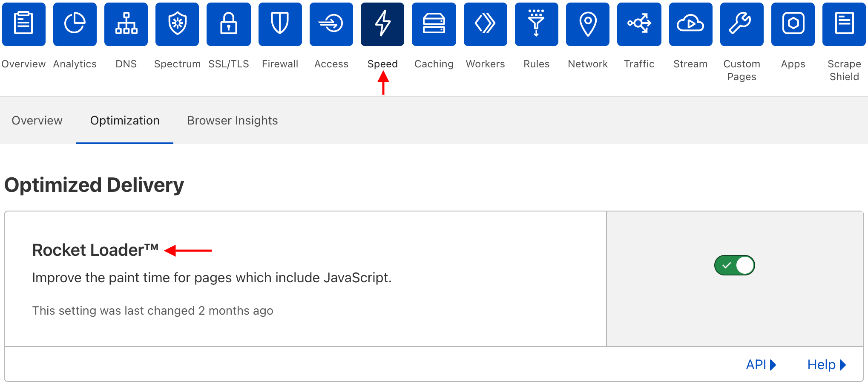This screenshot has width=868, height=385.
Task: Open the Analytics pie chart icon
Action: coord(75,24)
